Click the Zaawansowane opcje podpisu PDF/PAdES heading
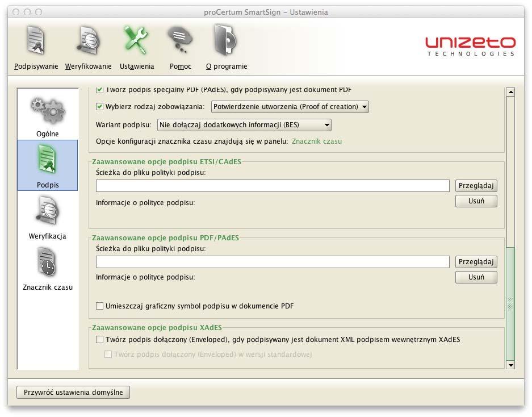This screenshot has width=532, height=417. (x=165, y=237)
